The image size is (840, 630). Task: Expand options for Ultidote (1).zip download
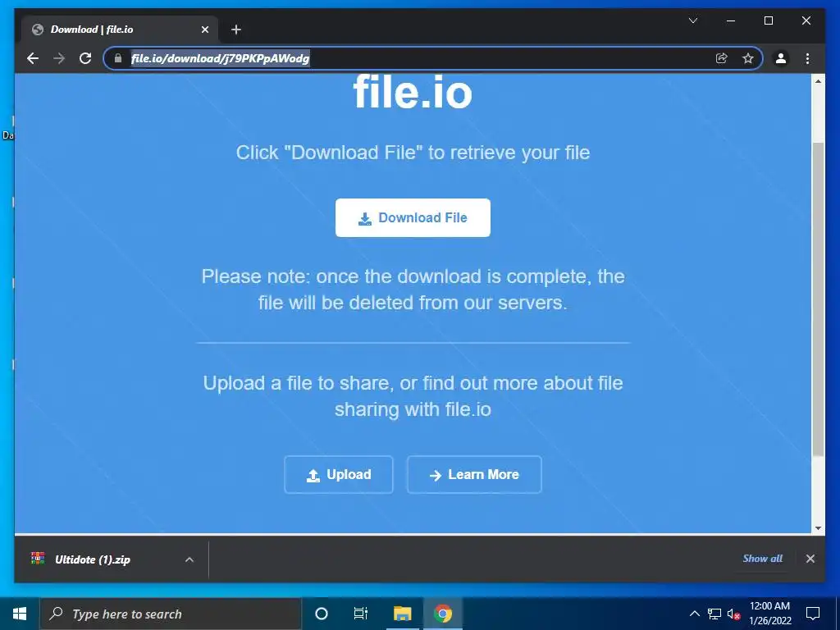click(189, 559)
